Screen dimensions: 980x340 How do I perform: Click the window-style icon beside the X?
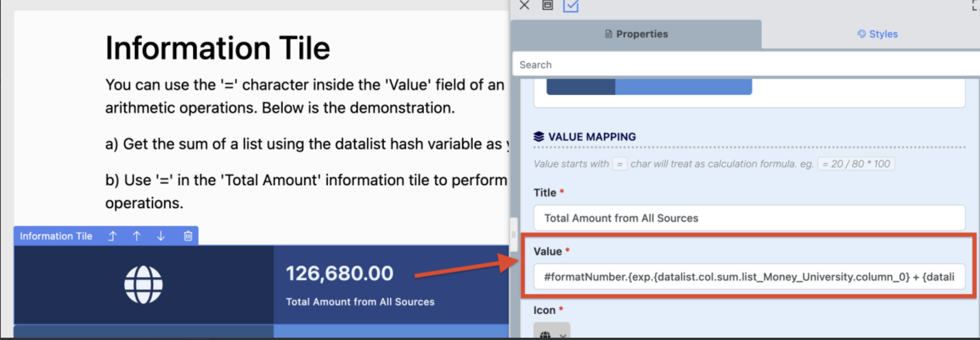pyautogui.click(x=547, y=5)
